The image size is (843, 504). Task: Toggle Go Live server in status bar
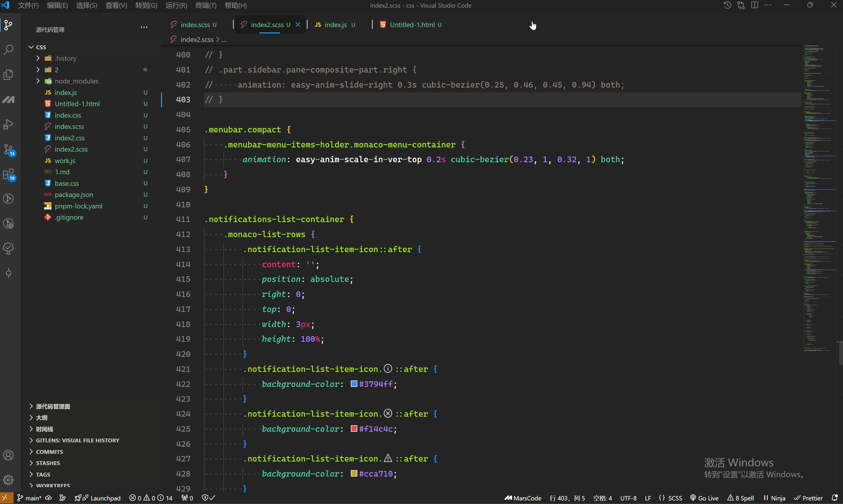pos(704,498)
